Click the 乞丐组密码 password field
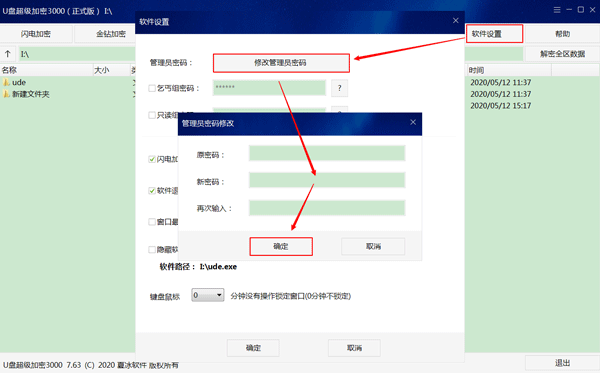Viewport: 600px width, 373px height. point(269,88)
